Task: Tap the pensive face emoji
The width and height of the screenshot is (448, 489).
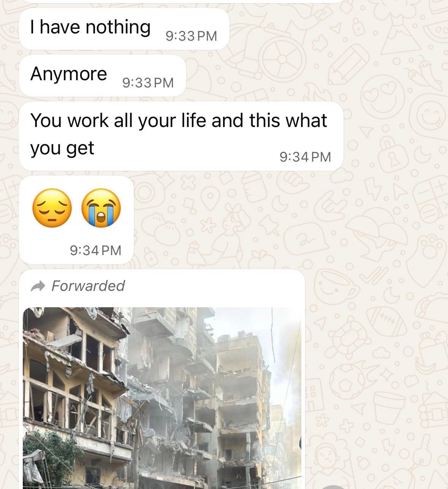Action: coord(52,208)
